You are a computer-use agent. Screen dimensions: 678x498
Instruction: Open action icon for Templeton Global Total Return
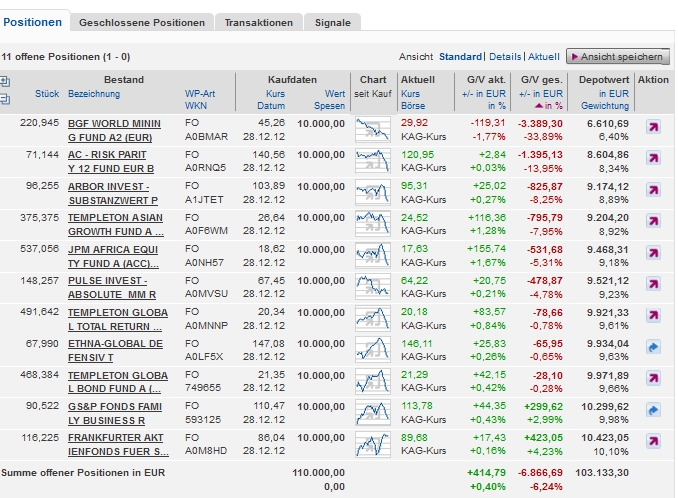653,316
